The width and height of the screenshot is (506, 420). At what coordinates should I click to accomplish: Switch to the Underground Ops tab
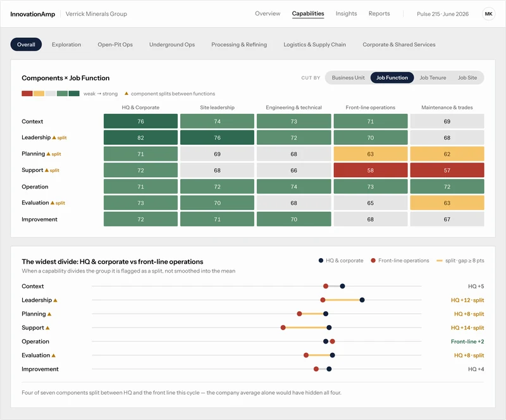pyautogui.click(x=172, y=44)
